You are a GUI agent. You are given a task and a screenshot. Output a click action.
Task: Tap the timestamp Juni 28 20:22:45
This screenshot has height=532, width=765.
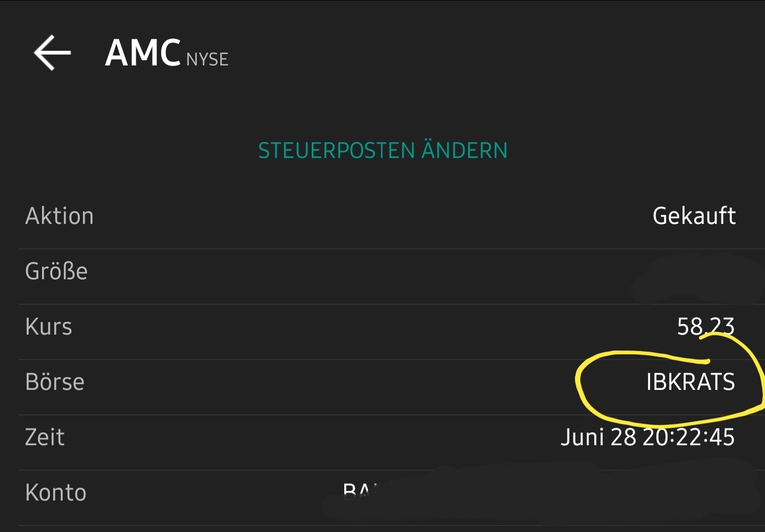pos(648,437)
